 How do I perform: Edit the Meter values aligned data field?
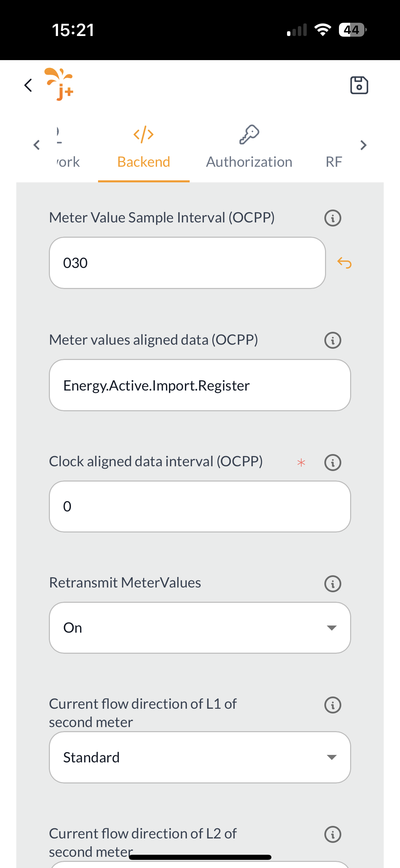click(x=200, y=385)
